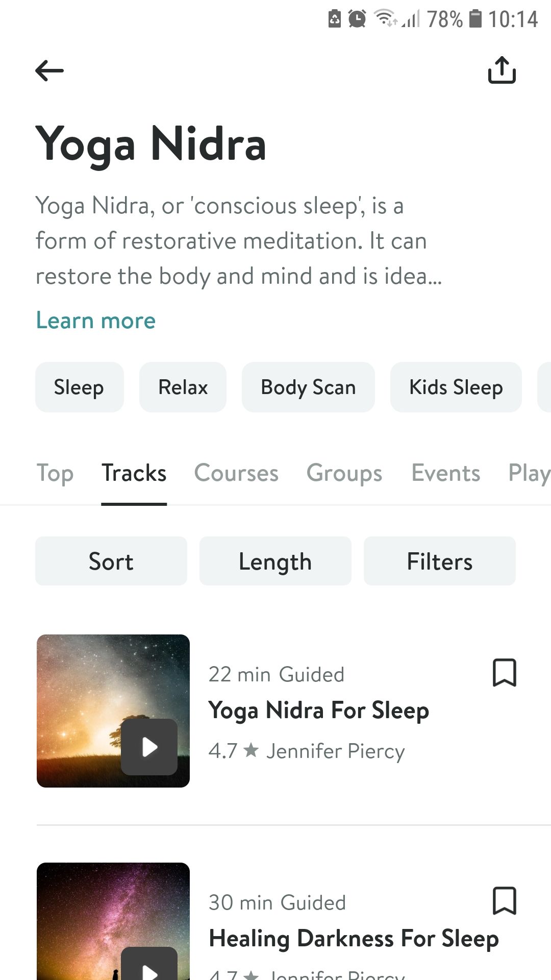This screenshot has height=980, width=551.
Task: Tap the share icon
Action: [502, 70]
